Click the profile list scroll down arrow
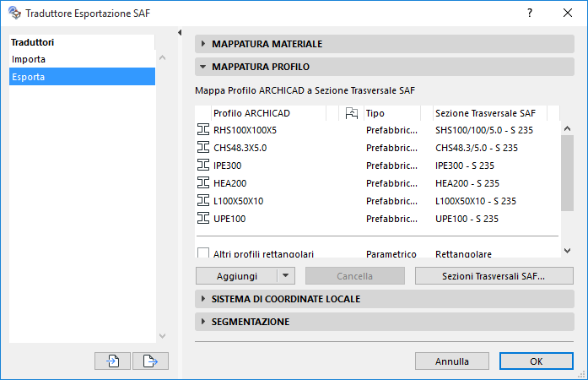This screenshot has height=380, width=588. [x=568, y=251]
